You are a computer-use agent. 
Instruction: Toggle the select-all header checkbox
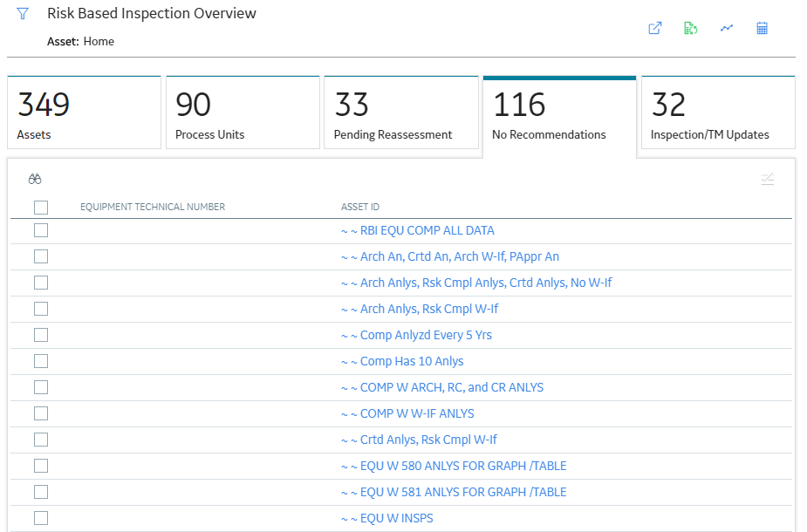point(41,208)
